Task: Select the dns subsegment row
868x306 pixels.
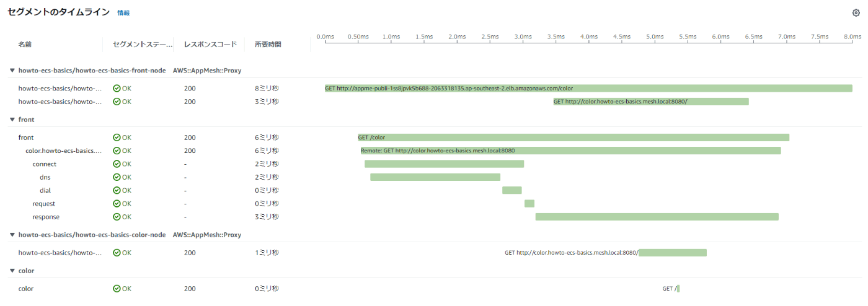Action: 45,177
